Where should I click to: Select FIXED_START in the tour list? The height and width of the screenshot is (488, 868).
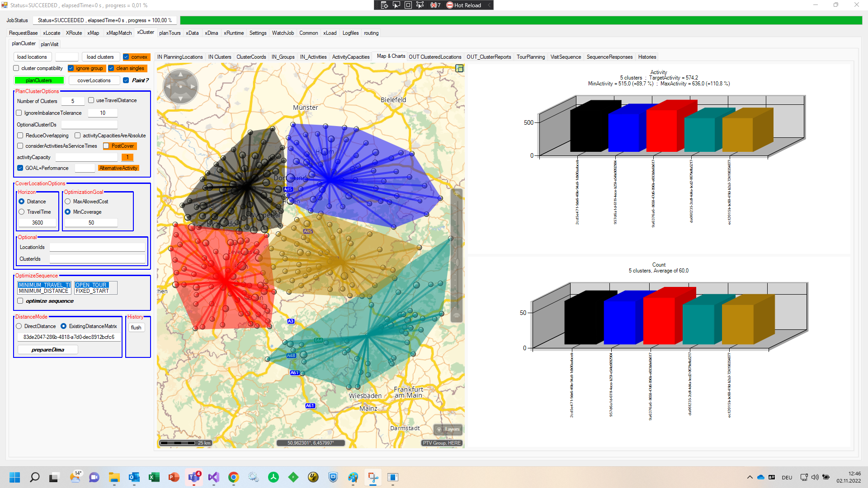(x=92, y=291)
